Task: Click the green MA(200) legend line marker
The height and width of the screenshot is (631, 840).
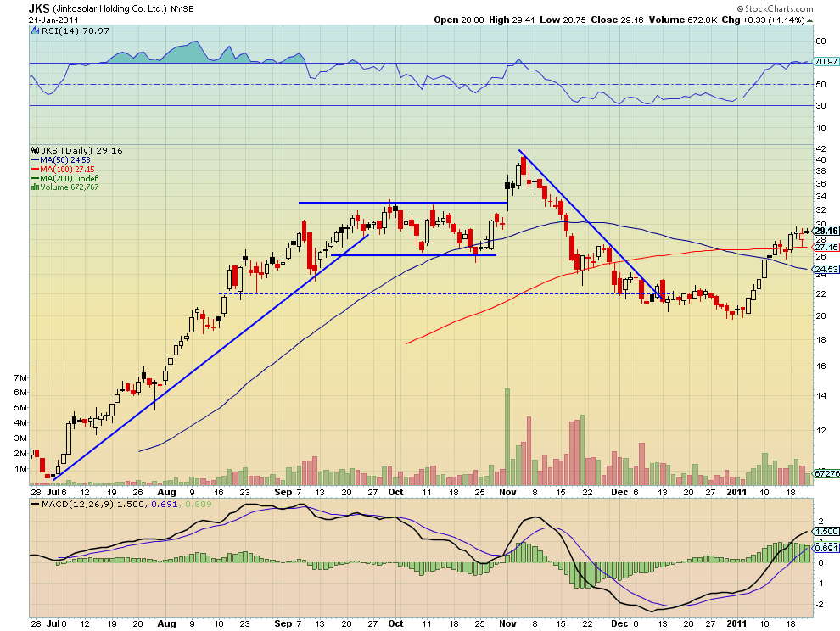Action: point(36,178)
